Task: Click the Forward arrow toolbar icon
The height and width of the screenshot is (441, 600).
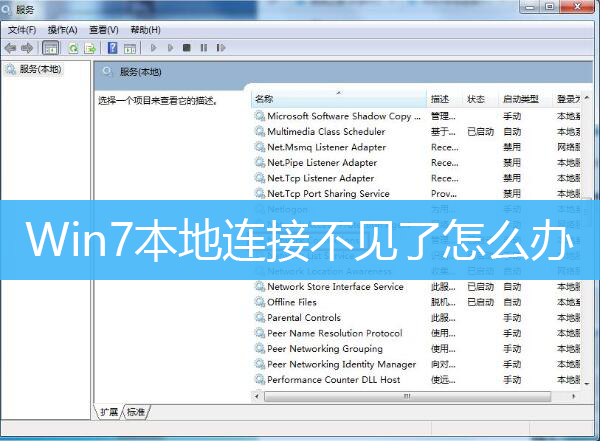Action: click(x=27, y=47)
